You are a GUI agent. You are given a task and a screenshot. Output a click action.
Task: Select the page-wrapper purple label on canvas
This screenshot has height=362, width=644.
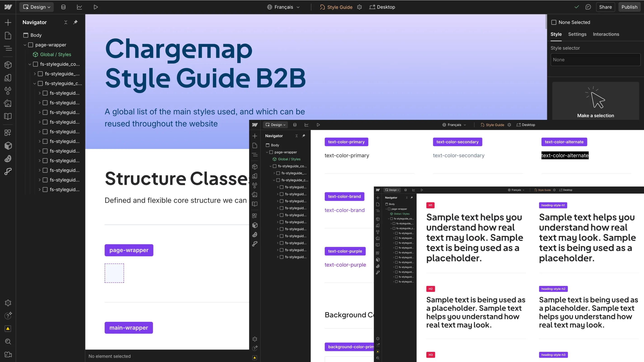(129, 250)
